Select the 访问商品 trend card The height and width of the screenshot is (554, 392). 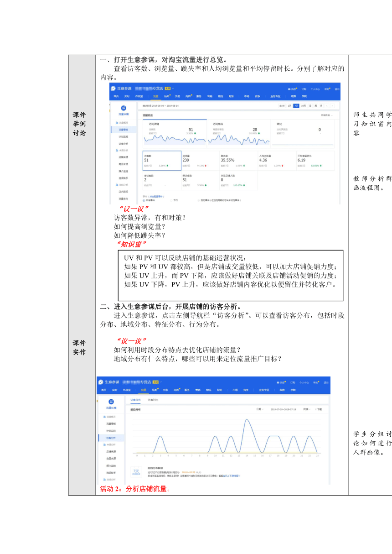click(x=239, y=134)
